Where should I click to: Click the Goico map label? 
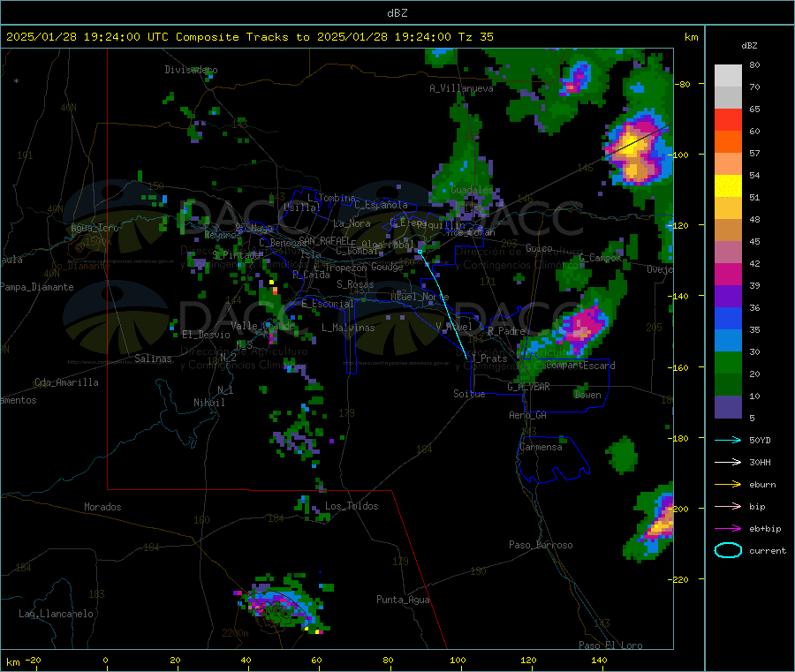(x=539, y=248)
